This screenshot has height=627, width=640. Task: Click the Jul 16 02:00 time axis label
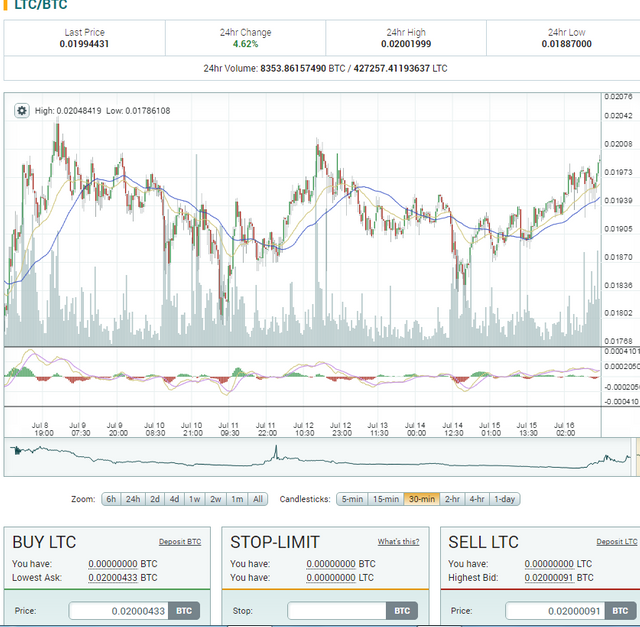(x=565, y=429)
